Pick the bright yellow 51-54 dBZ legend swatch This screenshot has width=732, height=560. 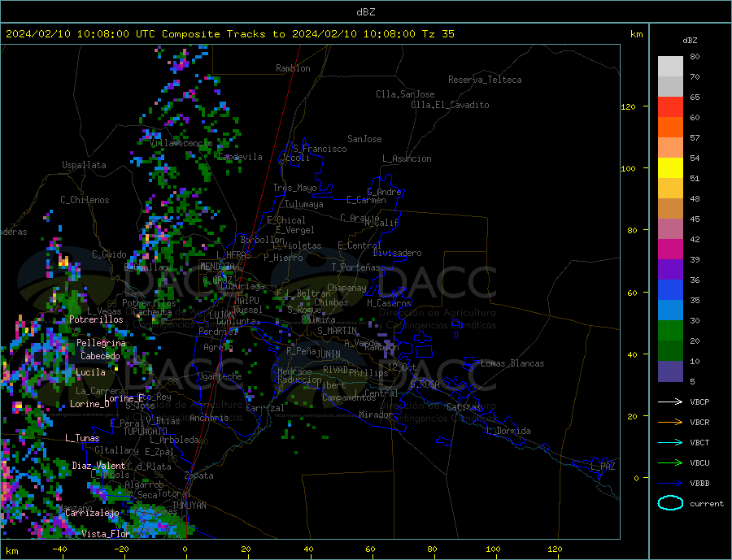[670, 168]
